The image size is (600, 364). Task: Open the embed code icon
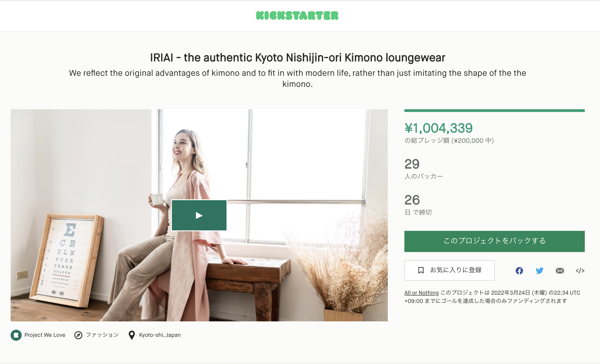click(x=580, y=270)
